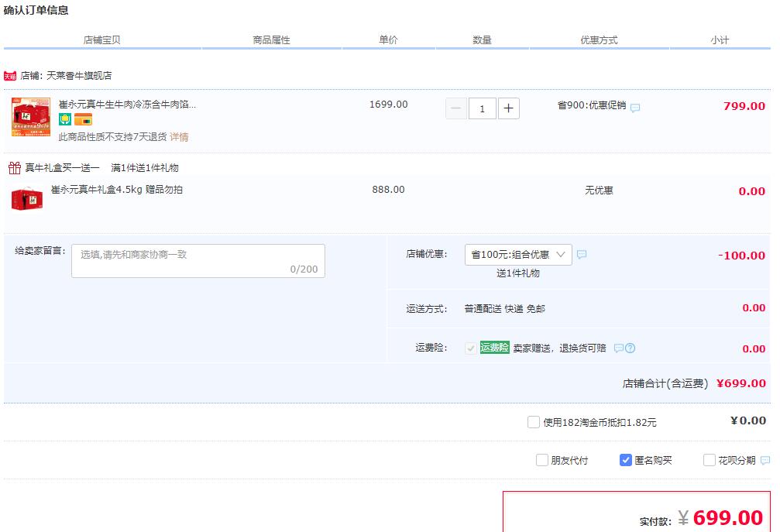Viewport: 780px width, 532px height.
Task: Click 崔永元真牛礼盒4.5kg 赠品勿拍 title
Action: click(117, 190)
